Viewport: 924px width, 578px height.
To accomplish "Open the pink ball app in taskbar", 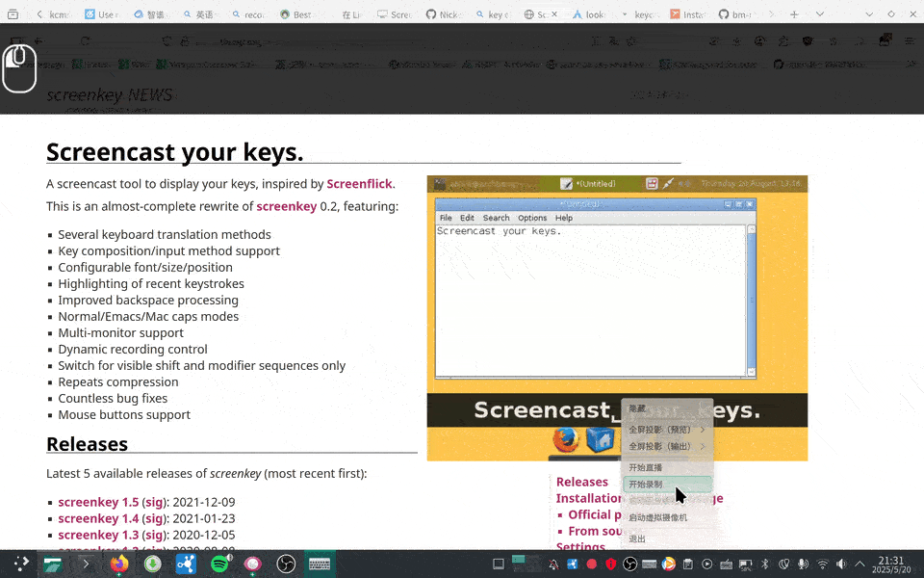I will tap(253, 564).
